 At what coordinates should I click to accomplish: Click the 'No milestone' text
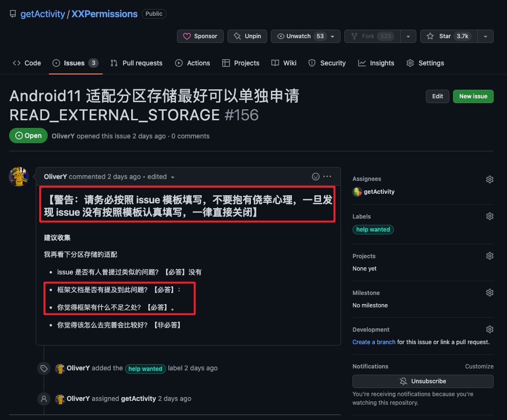pos(370,305)
